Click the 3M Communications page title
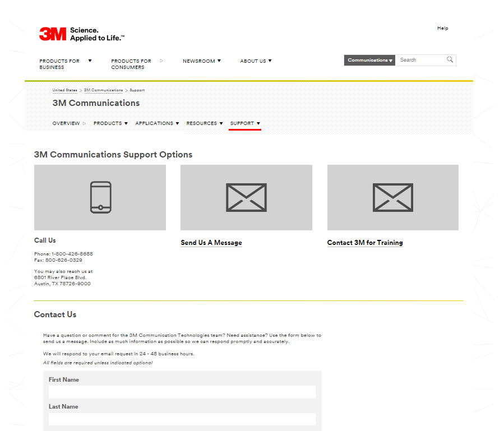Screen dimensions: 504x431 point(96,103)
